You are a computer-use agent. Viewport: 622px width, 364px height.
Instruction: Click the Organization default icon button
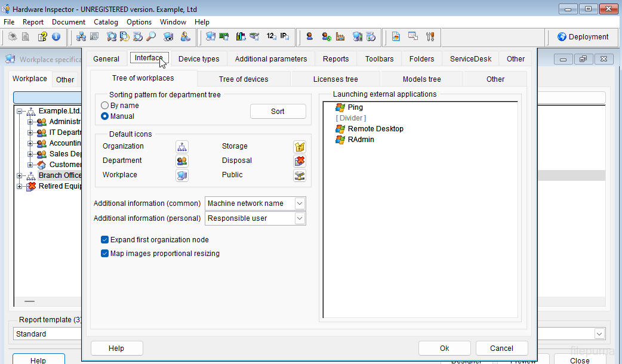pos(182,146)
